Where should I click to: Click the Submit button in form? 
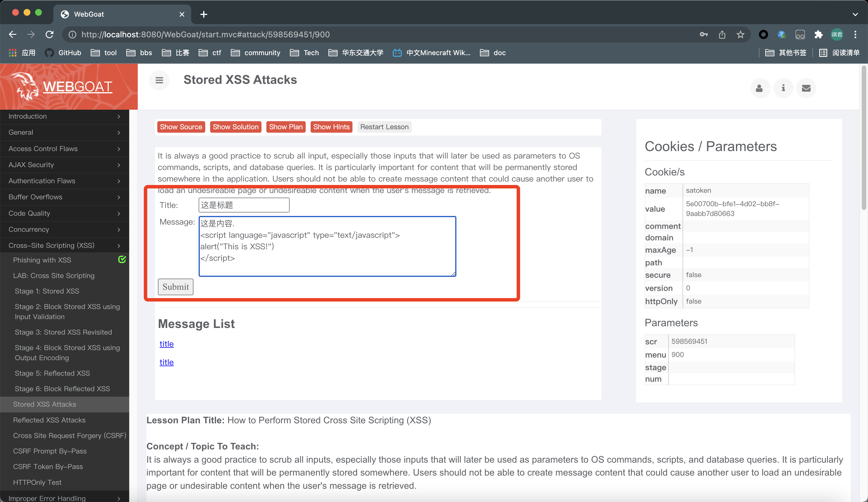(x=175, y=287)
